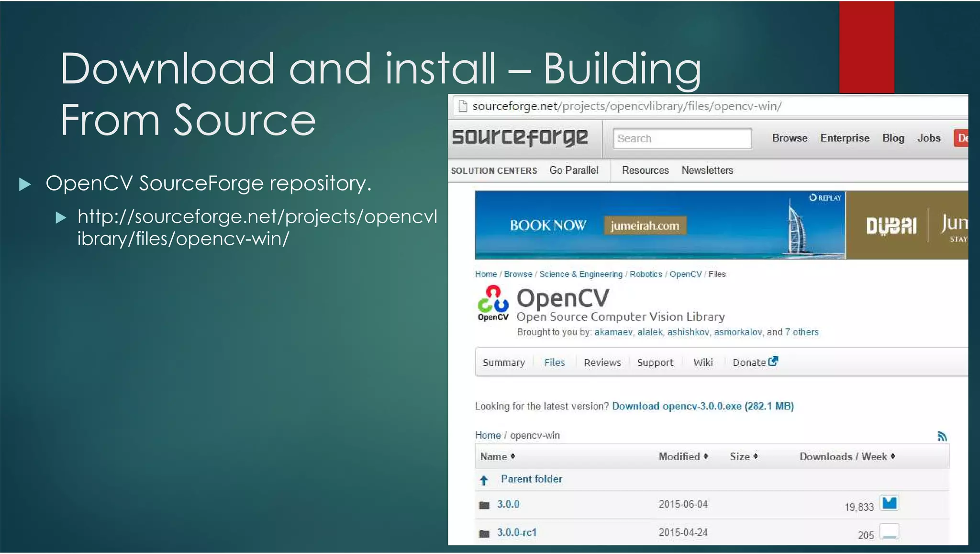Image resolution: width=980 pixels, height=554 pixels.
Task: Open the 3.0.0 folder link
Action: point(508,504)
